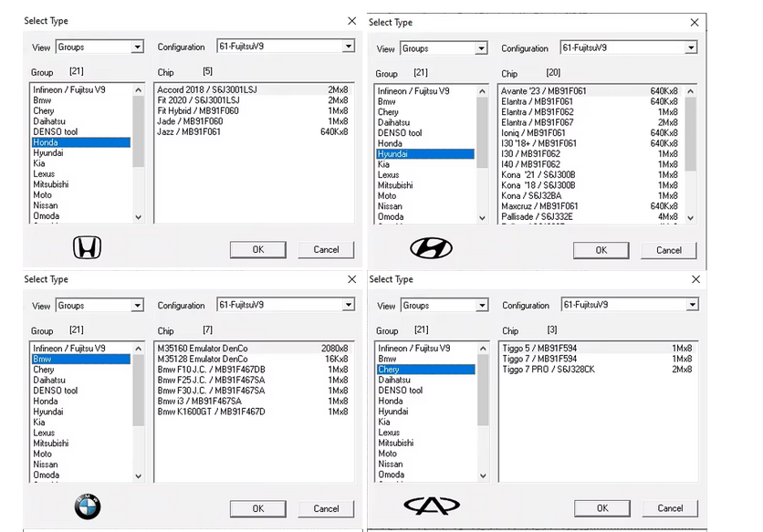Select Mitsubishi group in BMW dialog

[51, 443]
